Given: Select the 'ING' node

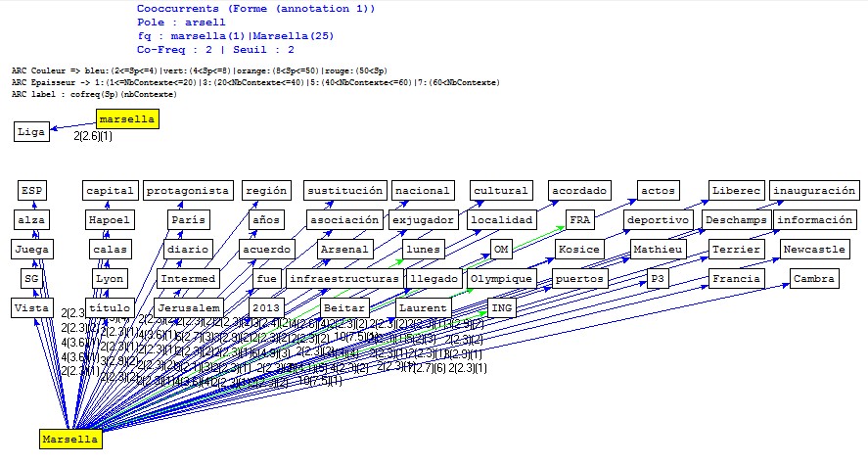Looking at the screenshot, I should coord(501,307).
